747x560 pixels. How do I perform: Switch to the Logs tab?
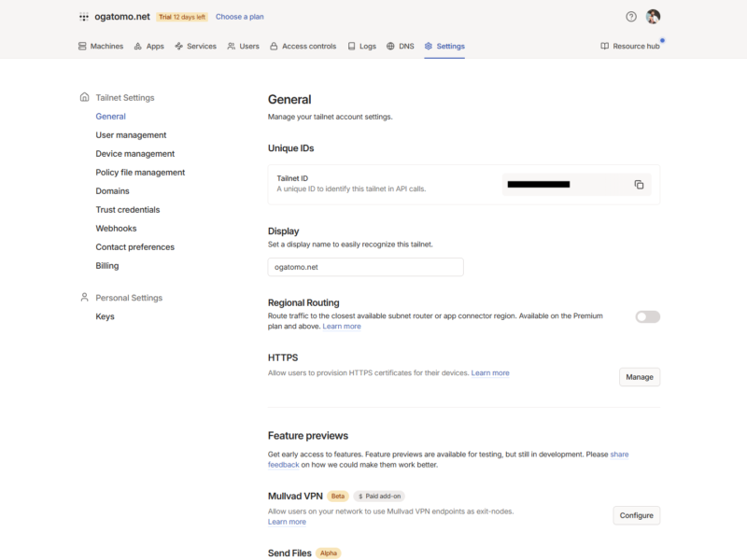[x=361, y=46]
